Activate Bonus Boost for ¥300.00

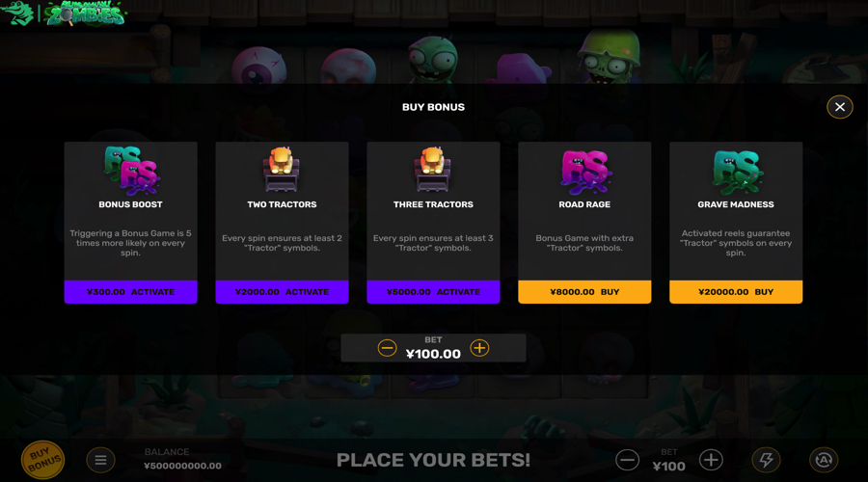(130, 292)
